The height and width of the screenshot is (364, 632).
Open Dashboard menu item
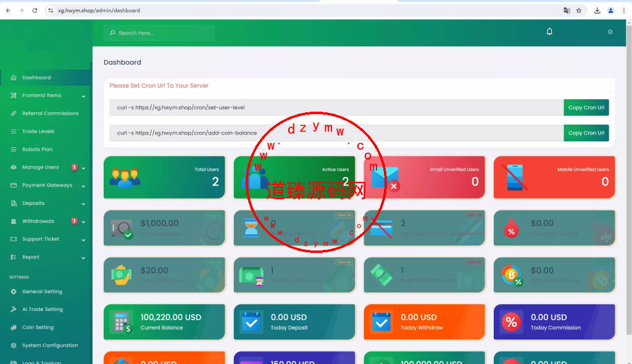(x=46, y=77)
